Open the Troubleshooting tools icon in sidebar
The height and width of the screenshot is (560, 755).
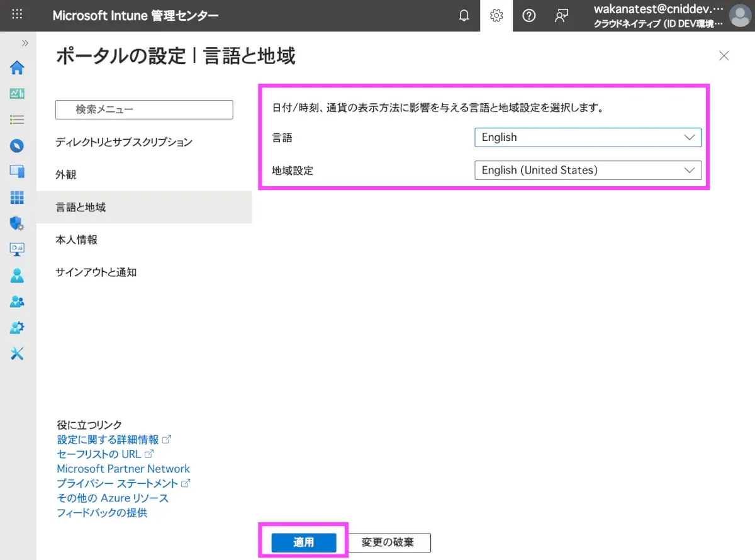tap(17, 354)
